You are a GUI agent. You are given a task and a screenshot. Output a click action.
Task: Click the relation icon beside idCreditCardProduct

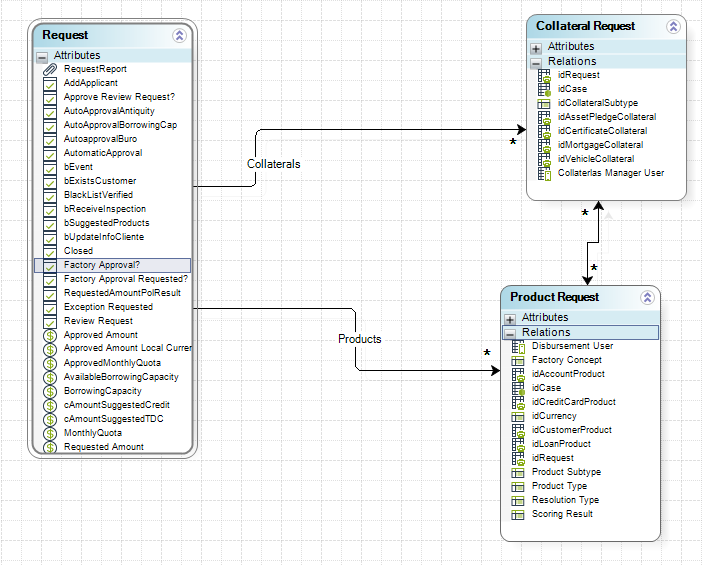(518, 402)
